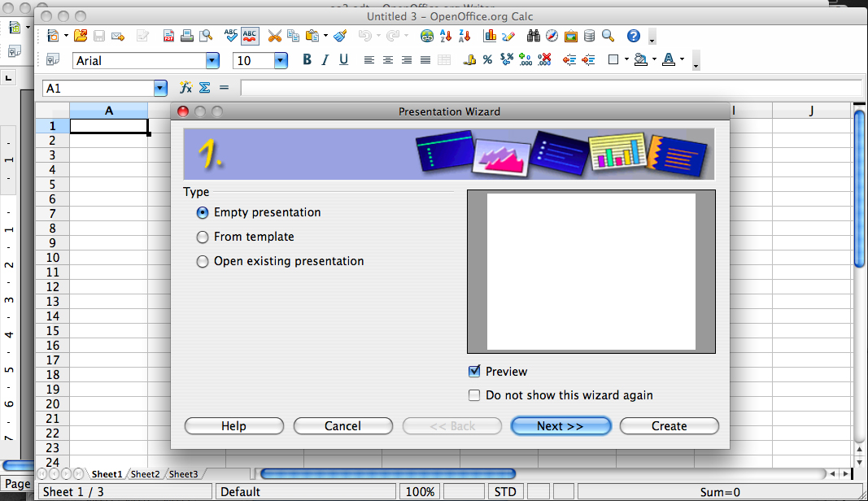Expand the New document dropdown arrow
The width and height of the screenshot is (868, 501).
pyautogui.click(x=66, y=36)
